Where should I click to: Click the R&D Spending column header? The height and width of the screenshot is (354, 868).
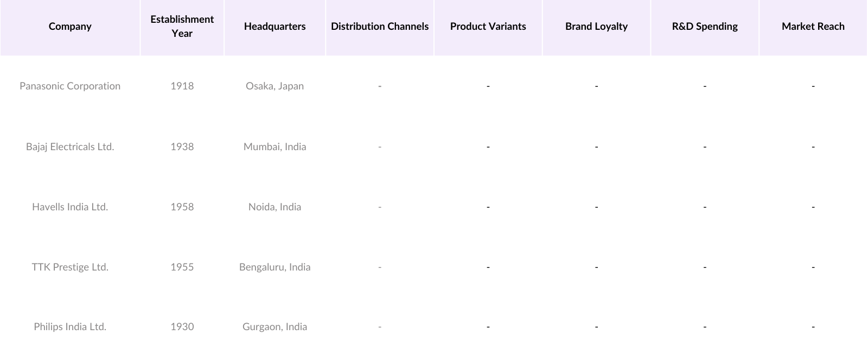(x=705, y=27)
